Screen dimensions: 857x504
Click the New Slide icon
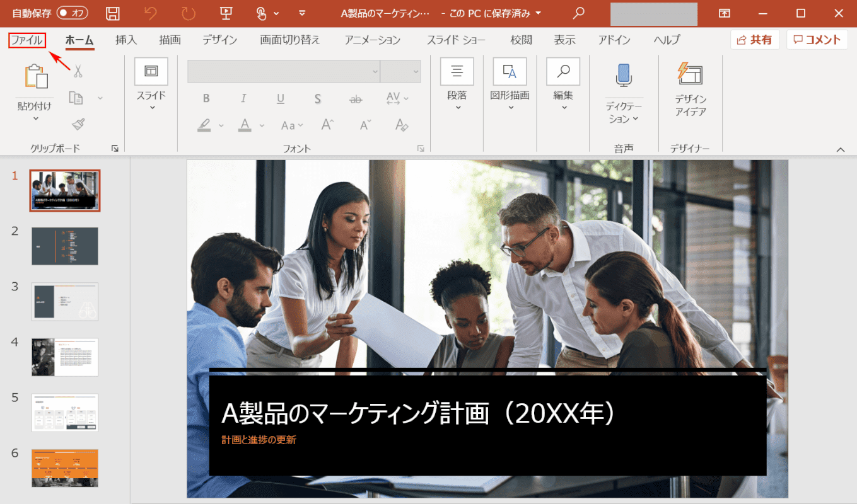click(151, 71)
